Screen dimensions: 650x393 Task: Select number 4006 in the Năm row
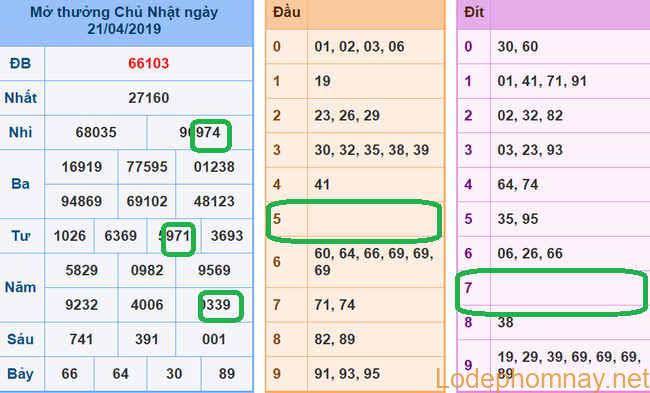[147, 305]
